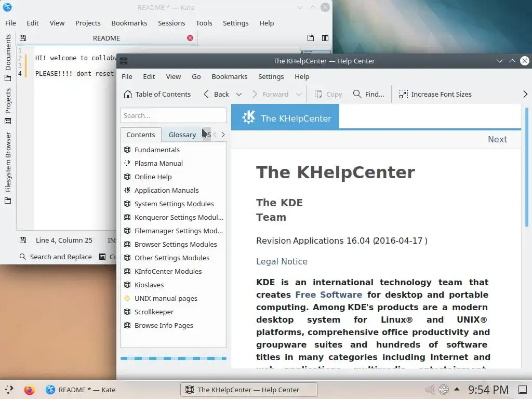532x399 pixels.
Task: Open the Tools menu in Kate
Action: 204,23
